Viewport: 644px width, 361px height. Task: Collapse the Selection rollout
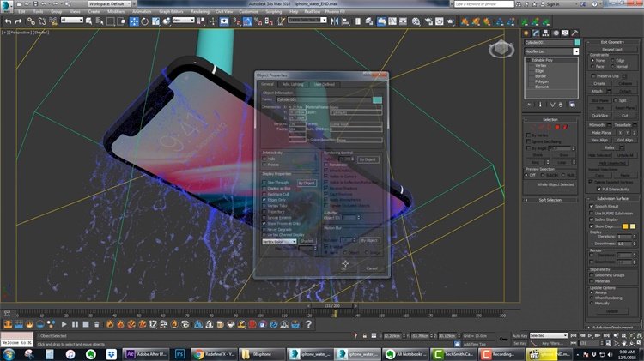coord(550,119)
